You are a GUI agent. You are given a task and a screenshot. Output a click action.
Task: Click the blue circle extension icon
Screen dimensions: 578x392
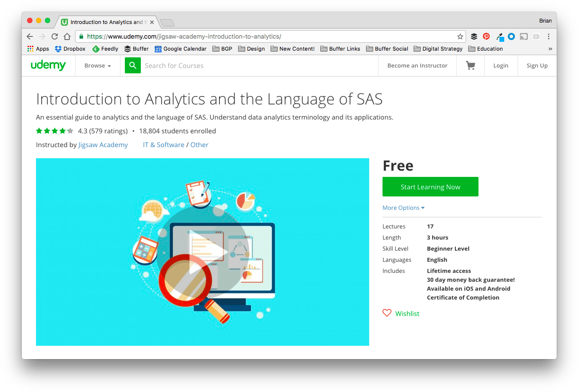pyautogui.click(x=511, y=36)
